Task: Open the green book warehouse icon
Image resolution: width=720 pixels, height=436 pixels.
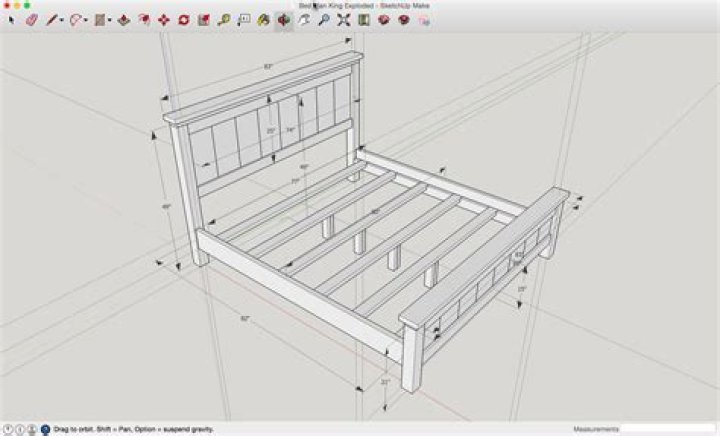Action: coord(364,20)
